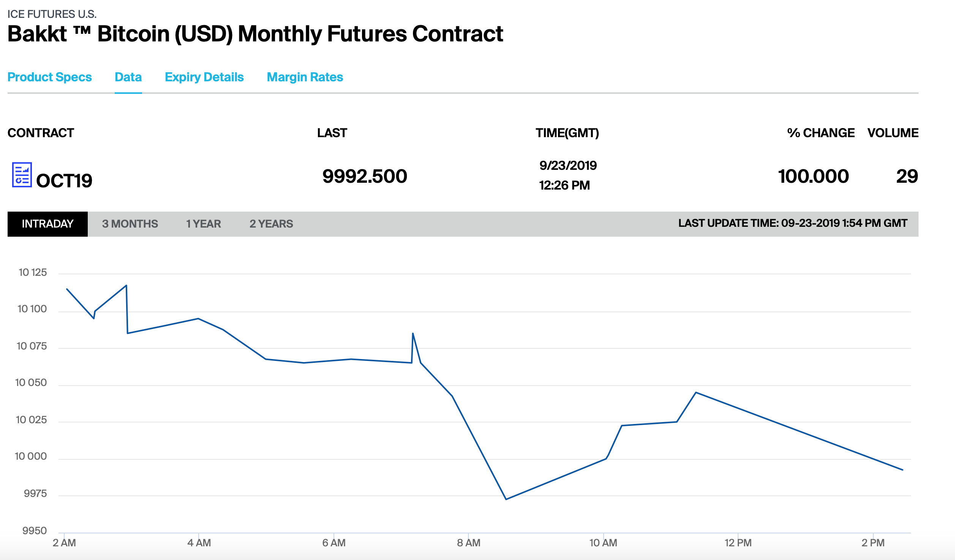Viewport: 955px width, 560px height.
Task: Click the % CHANGE column header
Action: [x=821, y=133]
